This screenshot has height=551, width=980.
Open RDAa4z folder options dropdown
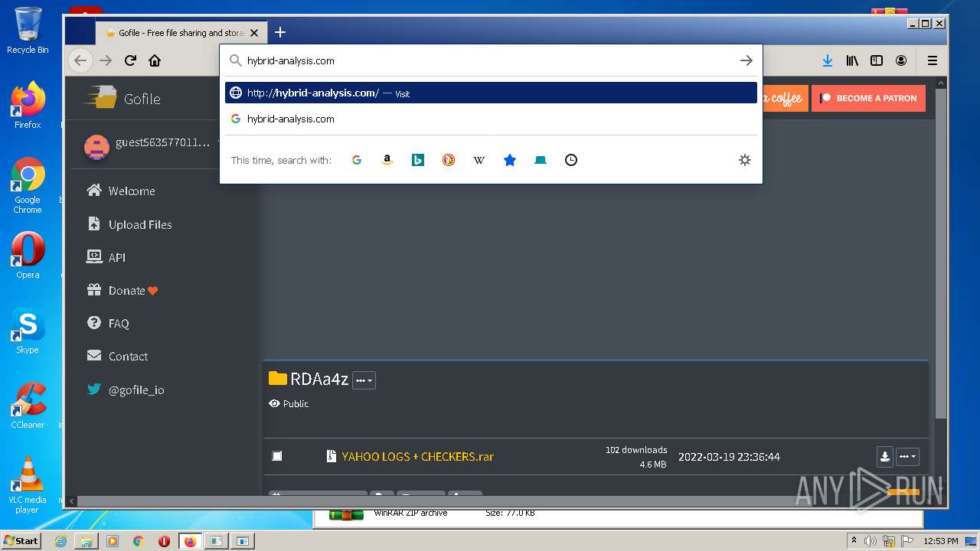(364, 380)
